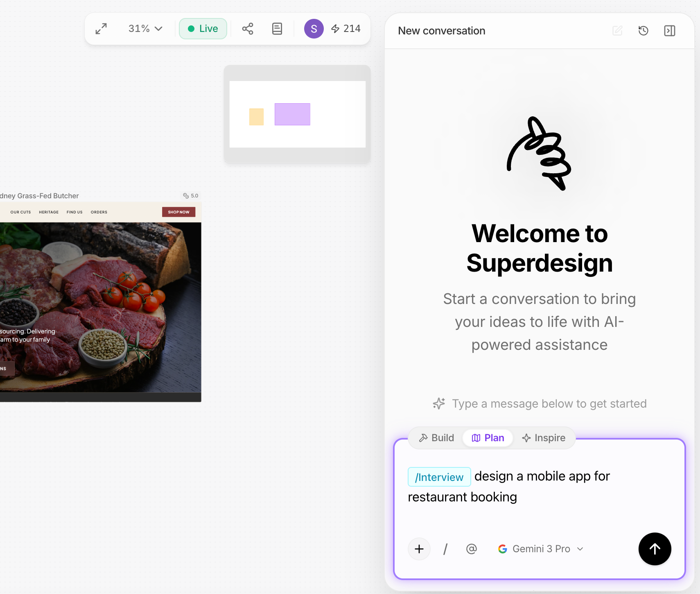Click the Shop Now button in the butcher design
Screen dimensions: 700x594
pyautogui.click(x=178, y=212)
